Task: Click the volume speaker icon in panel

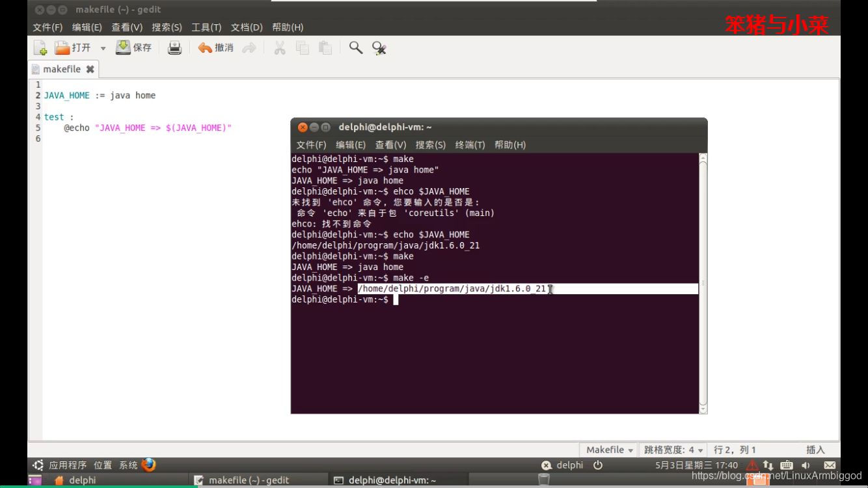Action: 806,465
